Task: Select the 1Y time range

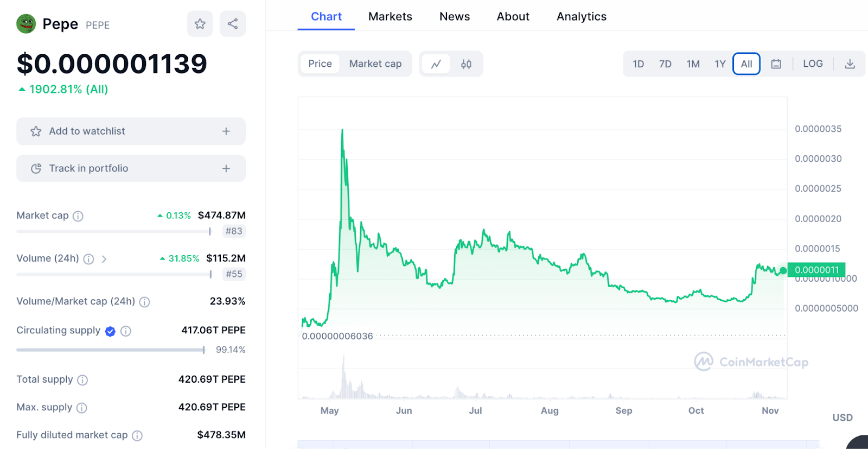Action: [x=720, y=64]
